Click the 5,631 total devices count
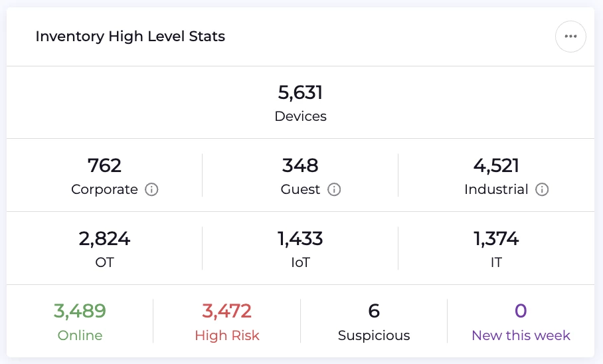The width and height of the screenshot is (603, 364). 300,92
